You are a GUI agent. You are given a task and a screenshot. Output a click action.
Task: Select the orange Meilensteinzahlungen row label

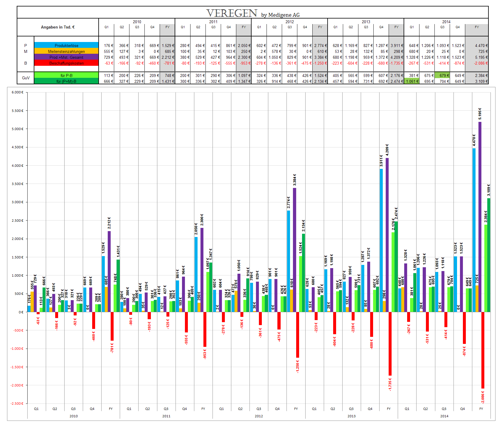66,51
